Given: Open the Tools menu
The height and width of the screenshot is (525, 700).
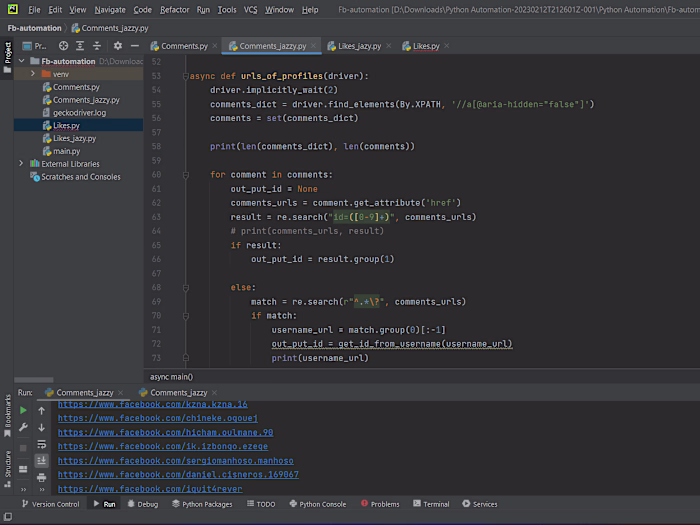Looking at the screenshot, I should (227, 9).
